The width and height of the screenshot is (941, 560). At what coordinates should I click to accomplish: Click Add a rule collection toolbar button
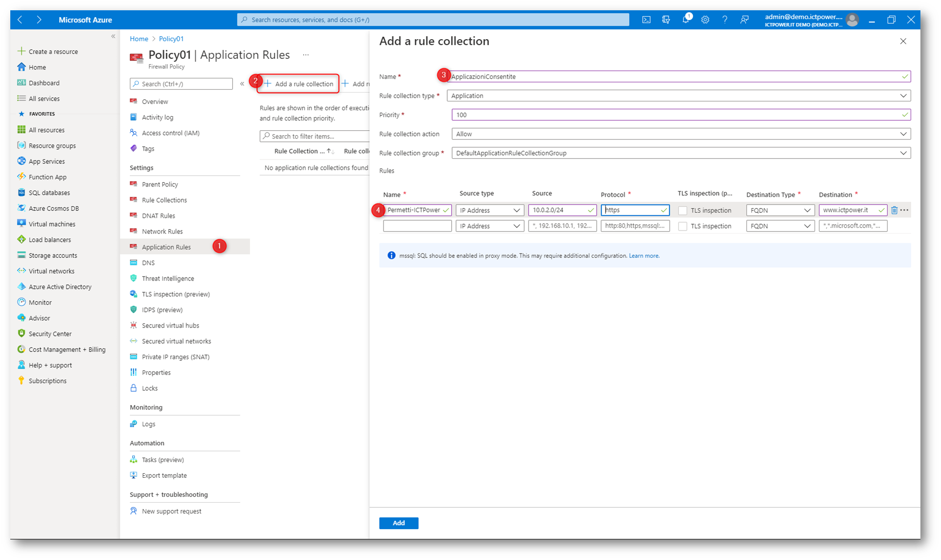(x=299, y=84)
